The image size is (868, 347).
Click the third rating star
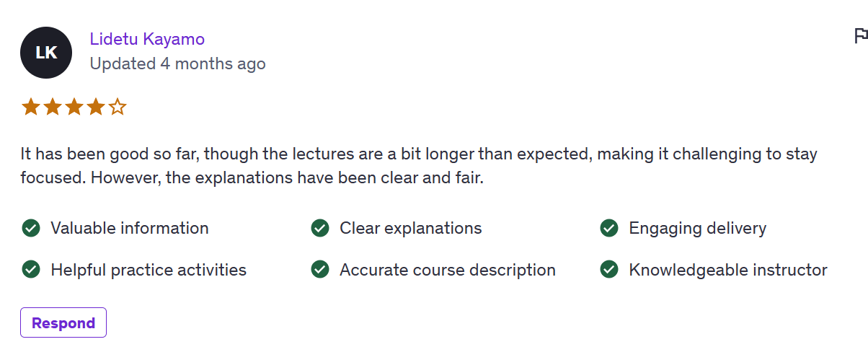coord(74,107)
